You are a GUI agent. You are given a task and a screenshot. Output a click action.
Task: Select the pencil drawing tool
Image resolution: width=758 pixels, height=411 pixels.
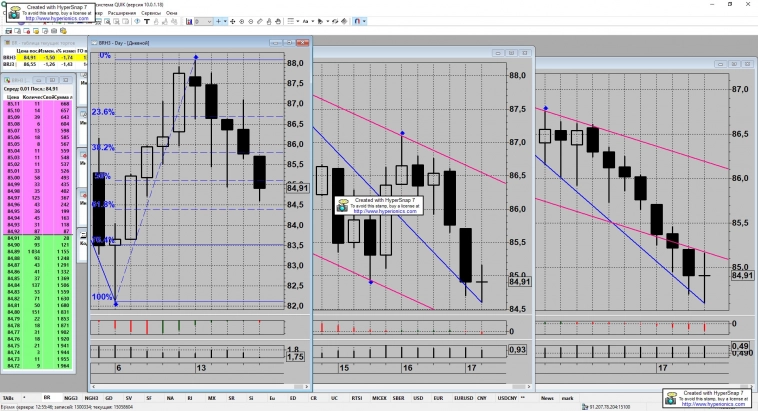coord(259,22)
